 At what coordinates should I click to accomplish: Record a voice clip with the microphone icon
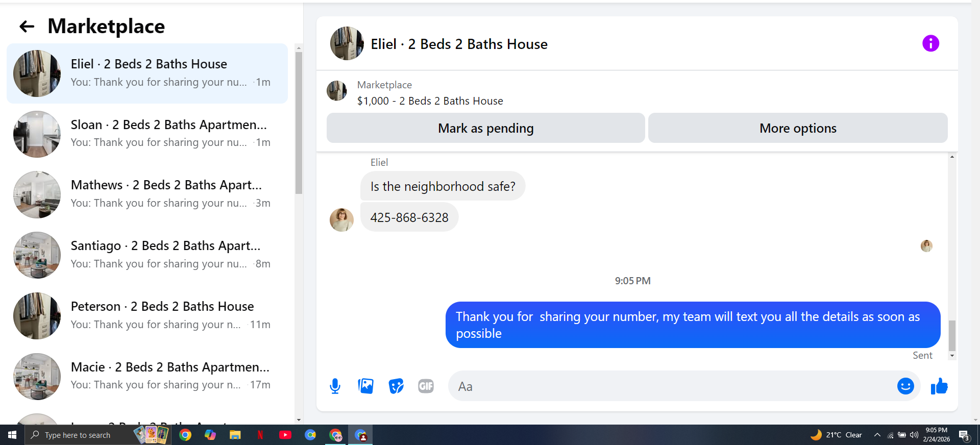point(335,386)
